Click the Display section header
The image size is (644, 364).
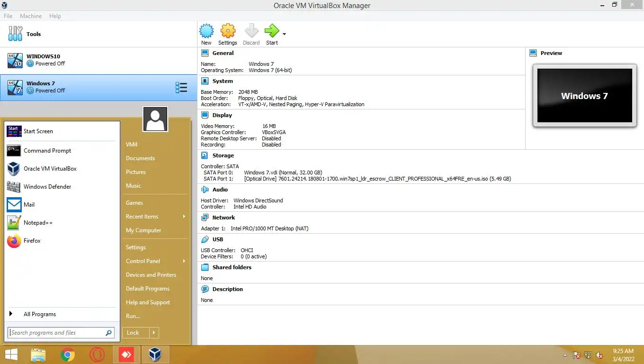coord(222,115)
